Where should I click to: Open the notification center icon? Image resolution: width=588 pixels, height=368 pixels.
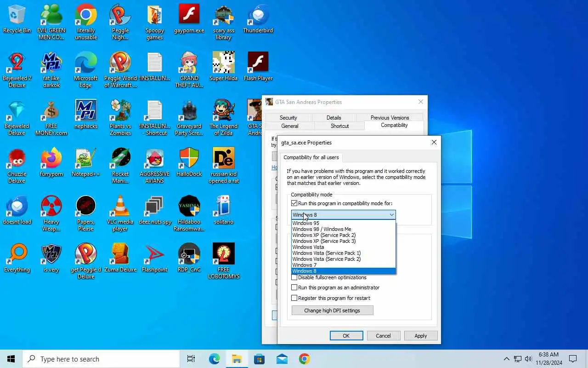(x=573, y=359)
